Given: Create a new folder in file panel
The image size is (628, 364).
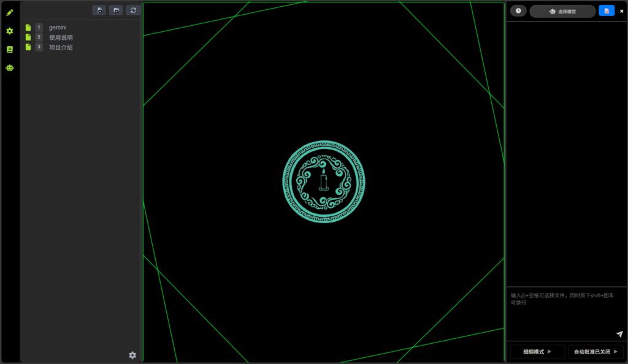Looking at the screenshot, I should 116,10.
